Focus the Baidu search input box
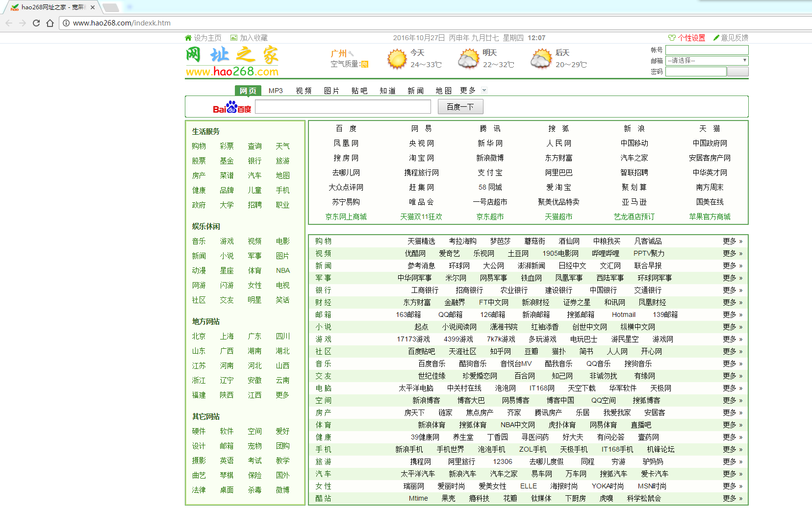This screenshot has width=812, height=508. pos(343,107)
